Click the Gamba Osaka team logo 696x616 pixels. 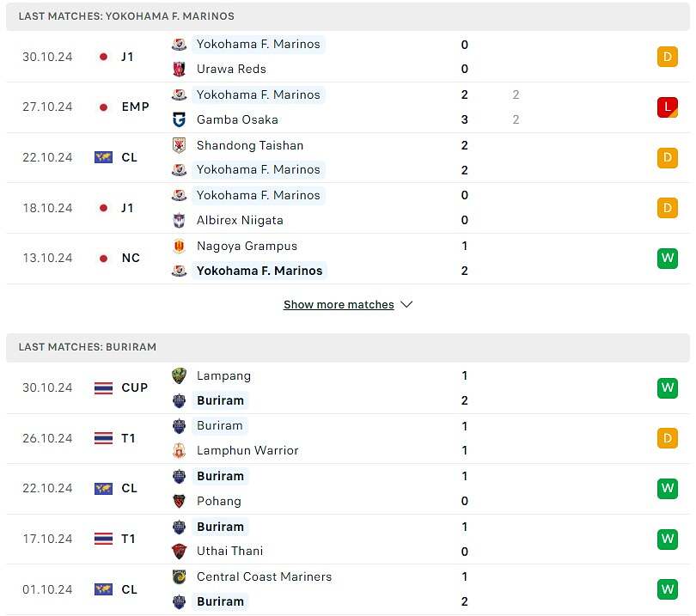179,119
